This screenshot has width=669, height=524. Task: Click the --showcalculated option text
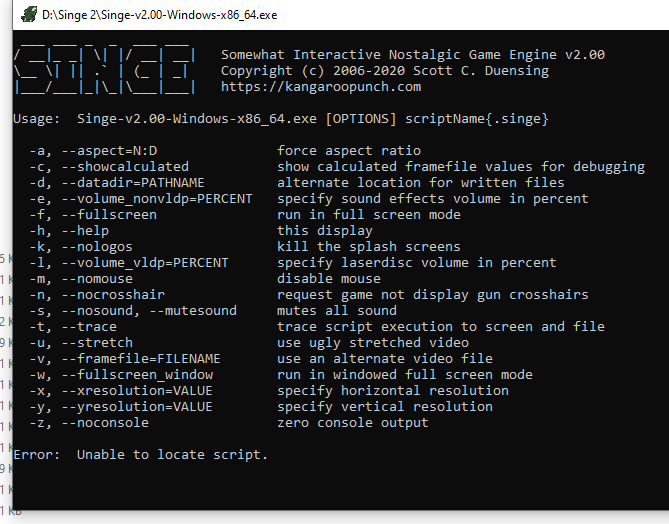(x=125, y=167)
